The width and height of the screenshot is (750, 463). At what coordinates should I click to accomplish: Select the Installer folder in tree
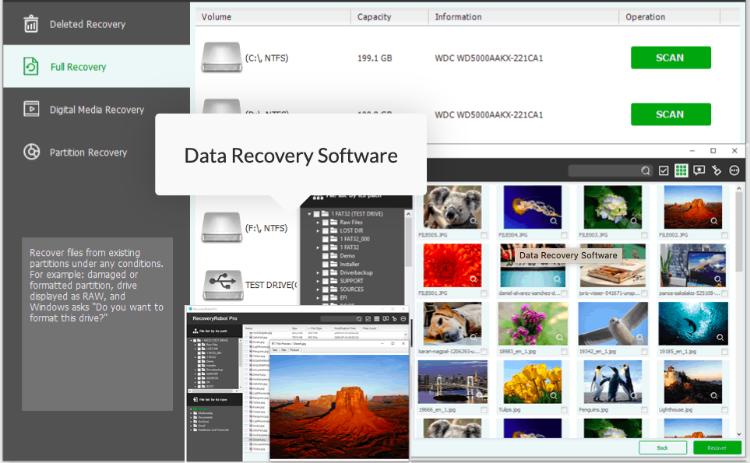349,264
